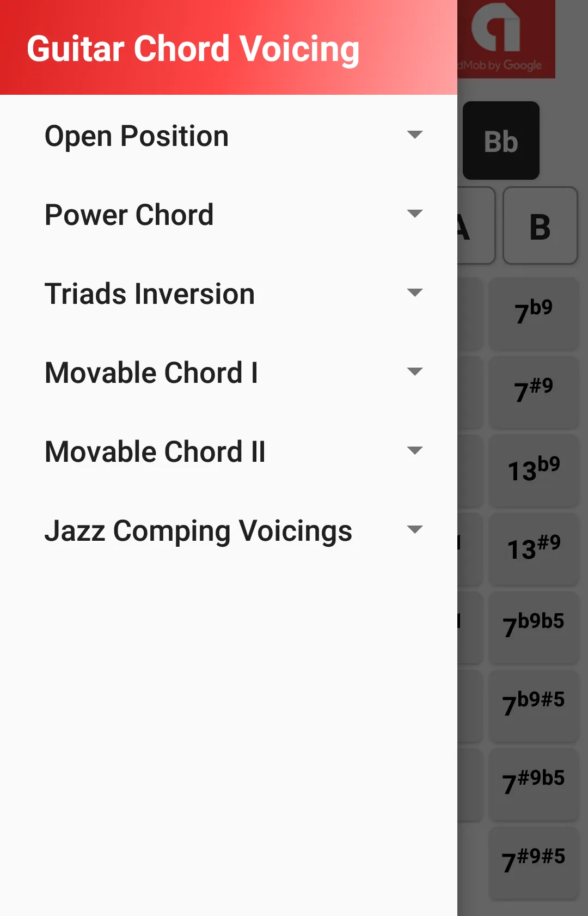Expand the Open Position dropdown arrow
The width and height of the screenshot is (588, 916).
click(x=415, y=135)
